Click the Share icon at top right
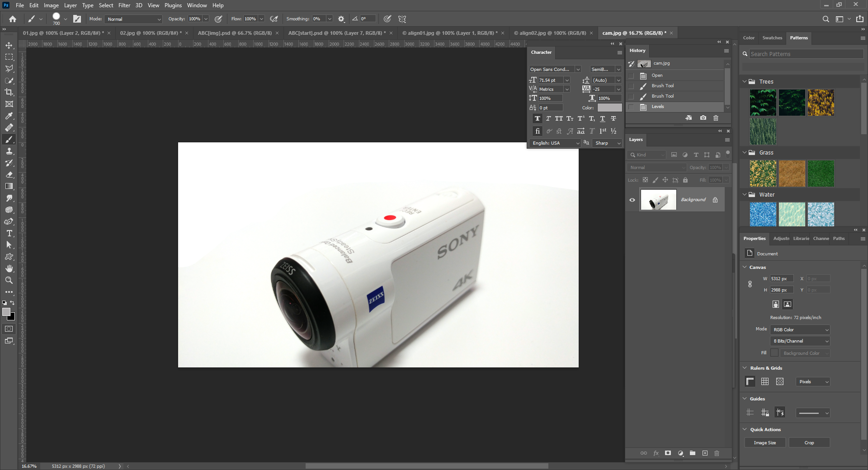The image size is (868, 470). pos(860,19)
